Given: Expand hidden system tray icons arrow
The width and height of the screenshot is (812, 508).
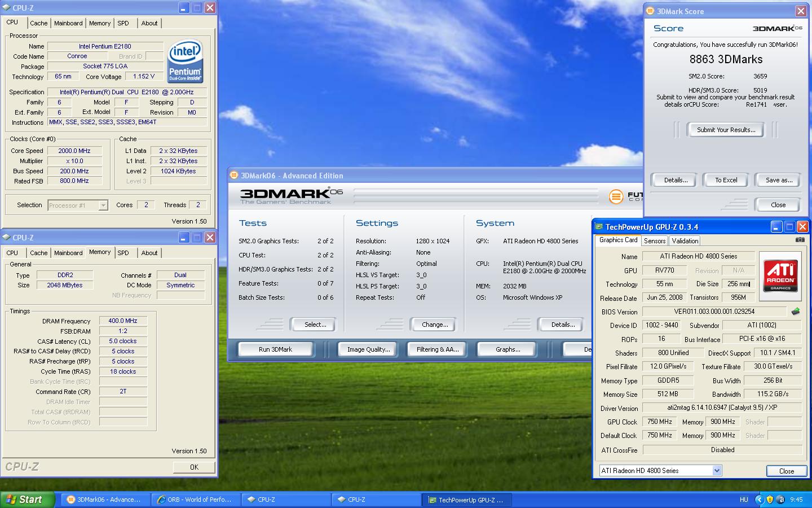Looking at the screenshot, I should pos(759,500).
